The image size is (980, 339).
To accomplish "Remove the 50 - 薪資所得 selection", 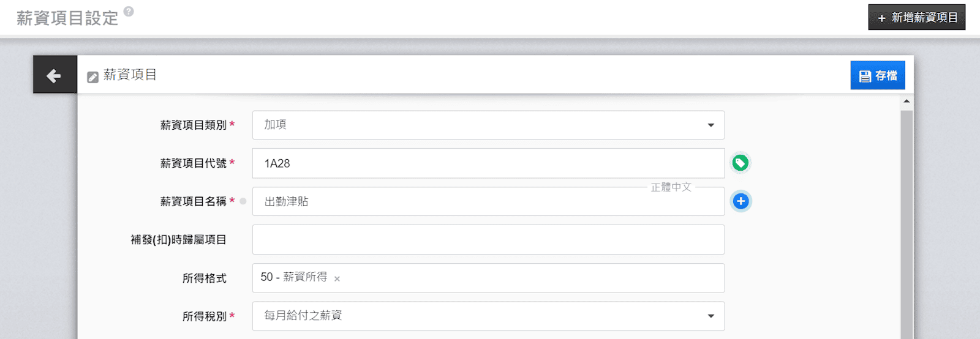I will [337, 279].
